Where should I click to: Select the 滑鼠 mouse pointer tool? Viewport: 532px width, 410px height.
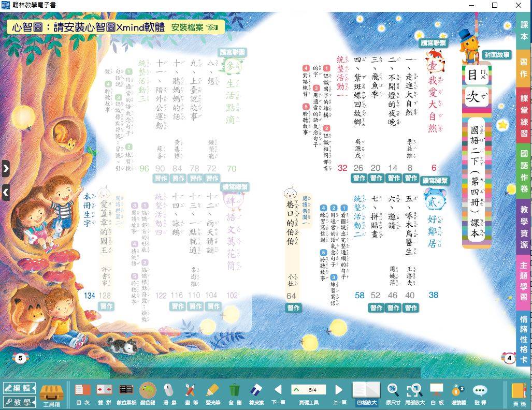(x=168, y=394)
